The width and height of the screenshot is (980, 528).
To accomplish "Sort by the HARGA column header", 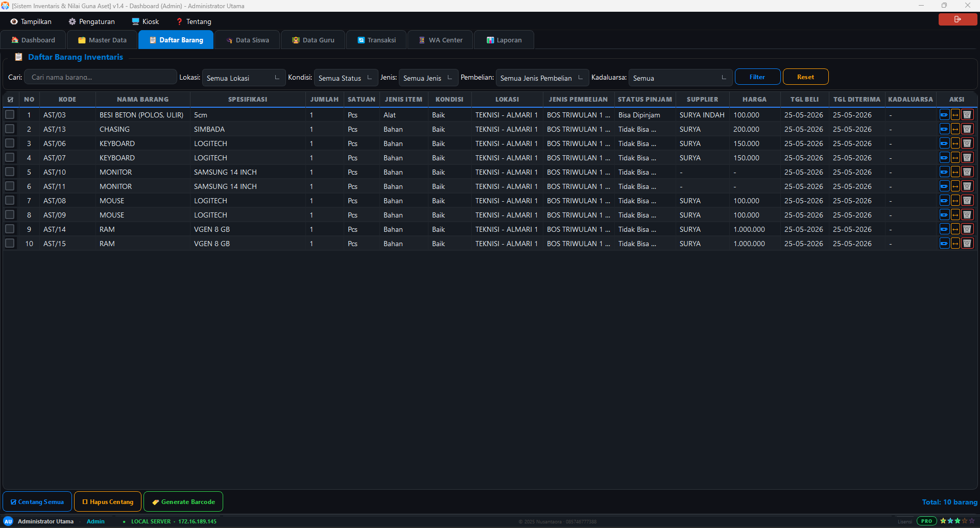I will pos(754,100).
